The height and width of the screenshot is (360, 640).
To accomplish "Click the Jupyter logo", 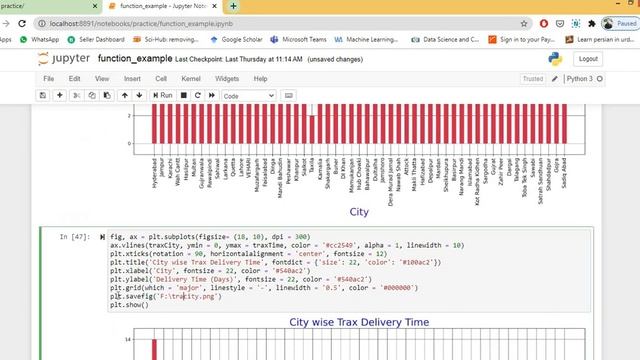I will coord(64,59).
